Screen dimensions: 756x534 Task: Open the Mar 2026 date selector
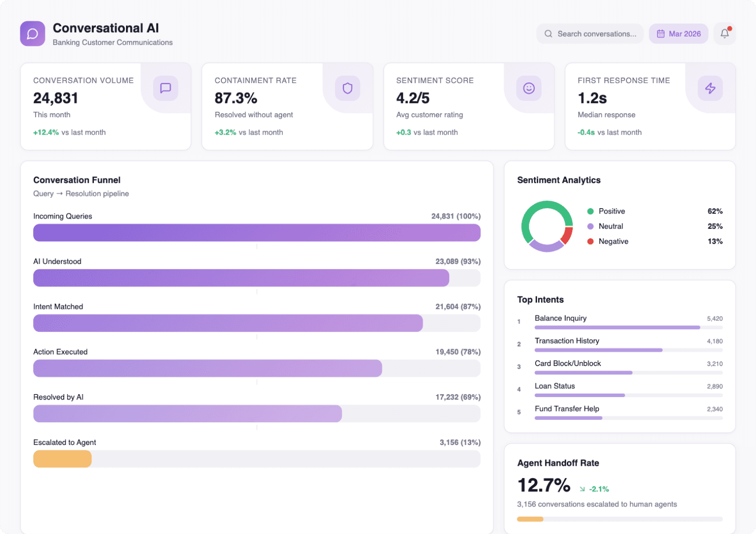pos(678,33)
